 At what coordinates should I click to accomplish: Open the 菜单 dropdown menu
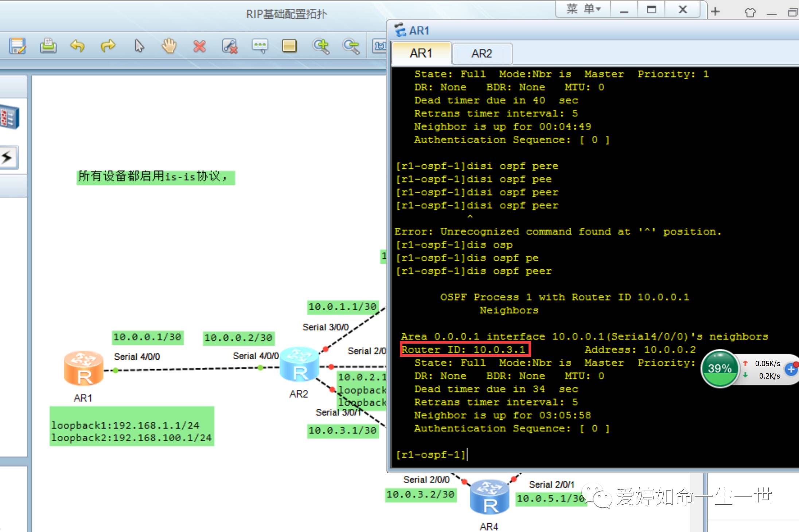(583, 9)
